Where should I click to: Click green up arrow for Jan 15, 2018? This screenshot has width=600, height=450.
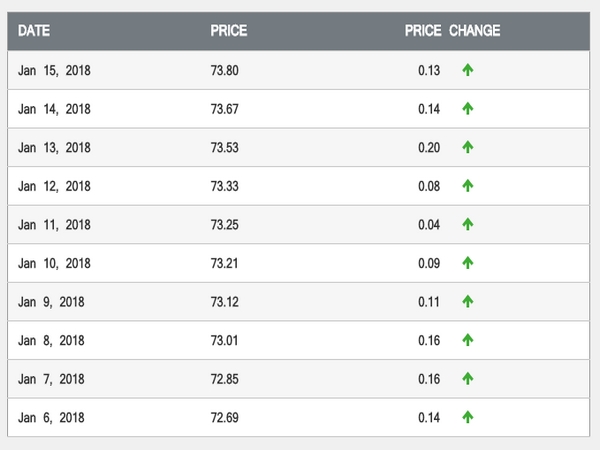(x=467, y=70)
